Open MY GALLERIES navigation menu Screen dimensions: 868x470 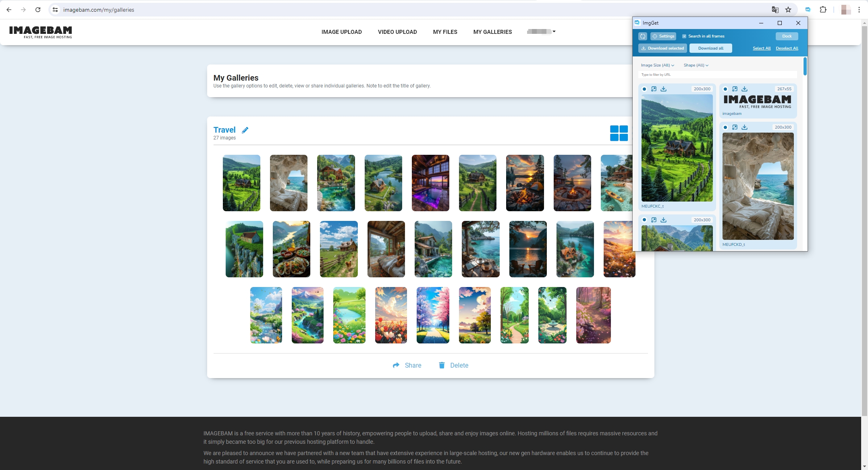coord(492,32)
